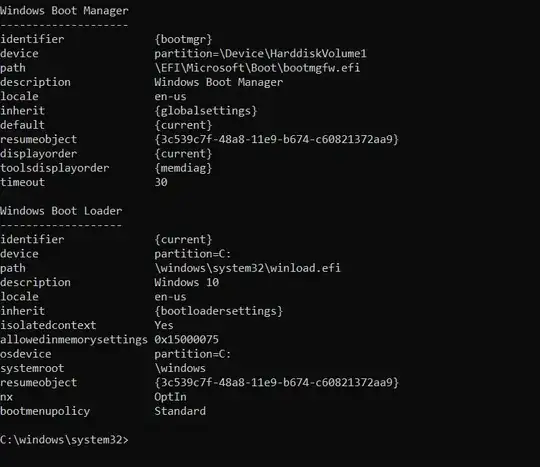Click the 0x15000075 allowedinmemorysettings value

pos(186,340)
